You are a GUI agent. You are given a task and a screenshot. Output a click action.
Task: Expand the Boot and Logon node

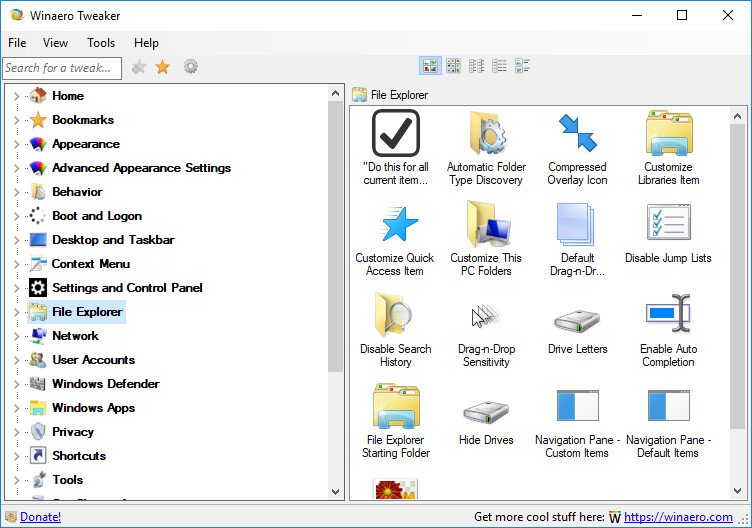pyautogui.click(x=16, y=216)
